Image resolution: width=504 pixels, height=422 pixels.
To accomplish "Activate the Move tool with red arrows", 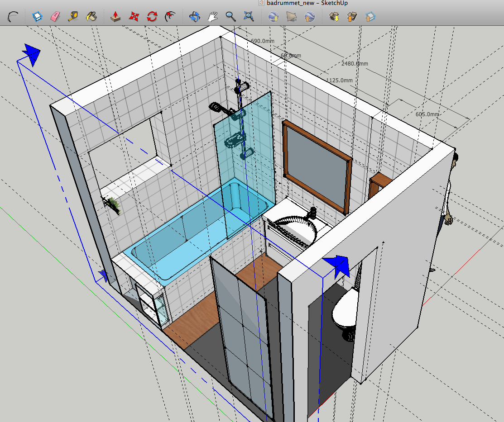I will (134, 17).
